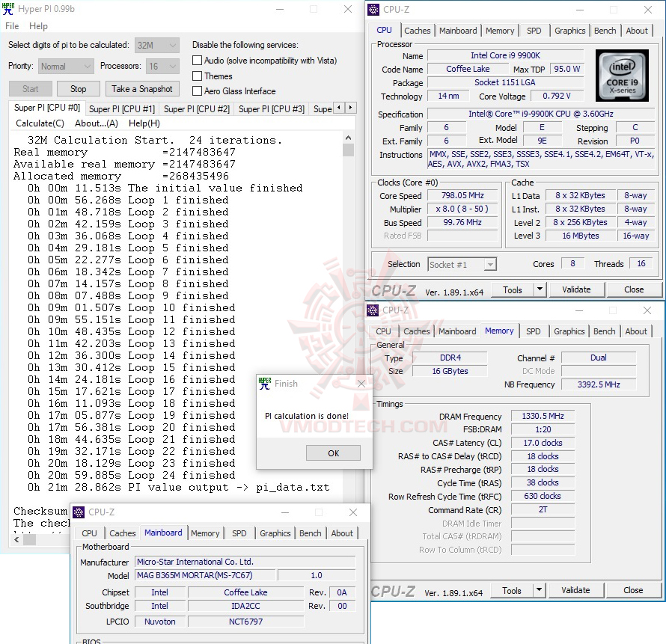Open the Calculate(C) menu
This screenshot has width=666, height=644.
pyautogui.click(x=39, y=123)
